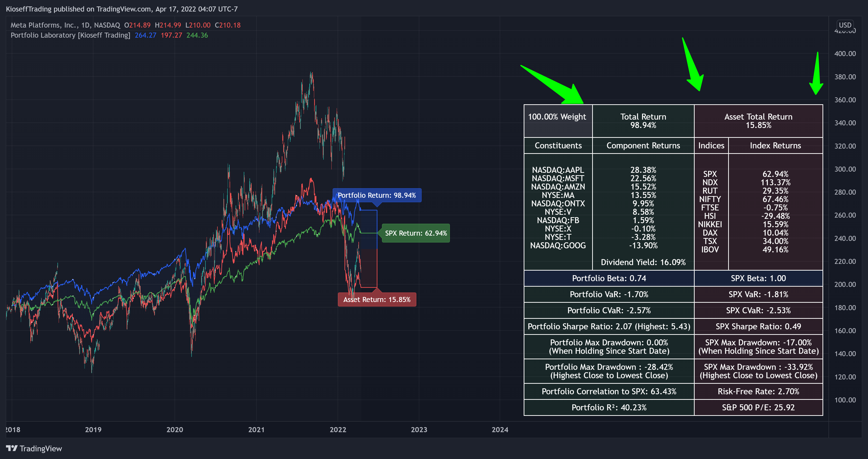Click the 28.38% component return value
The height and width of the screenshot is (459, 868).
pyautogui.click(x=643, y=170)
